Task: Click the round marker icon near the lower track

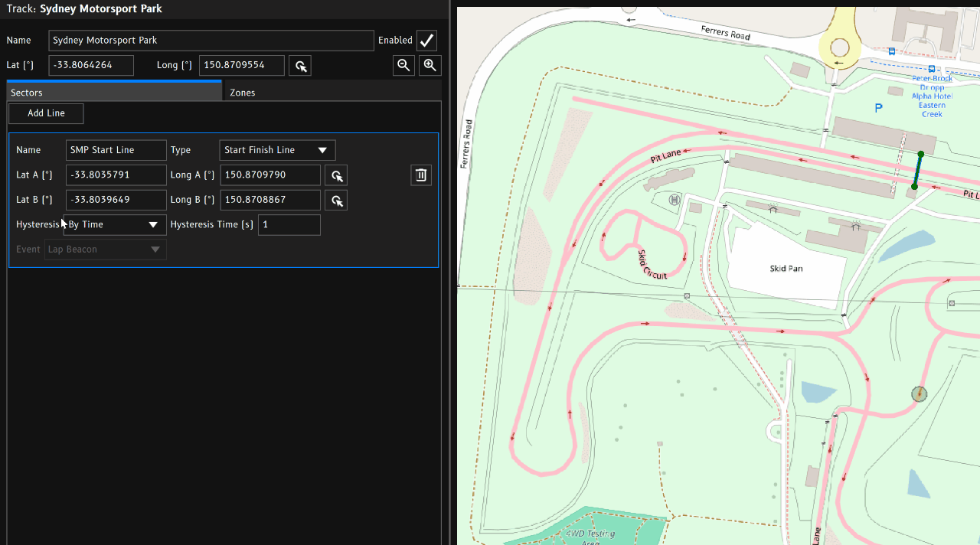Action: [920, 393]
